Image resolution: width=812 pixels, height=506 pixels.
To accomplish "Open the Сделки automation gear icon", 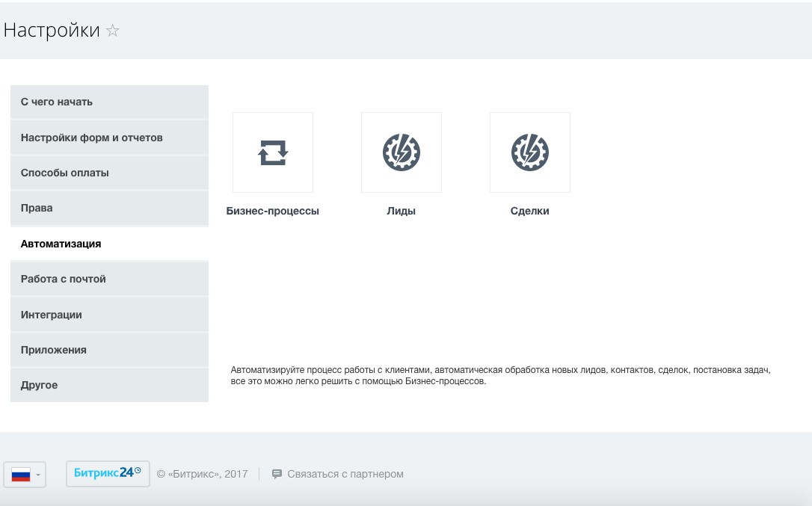I will tap(530, 152).
